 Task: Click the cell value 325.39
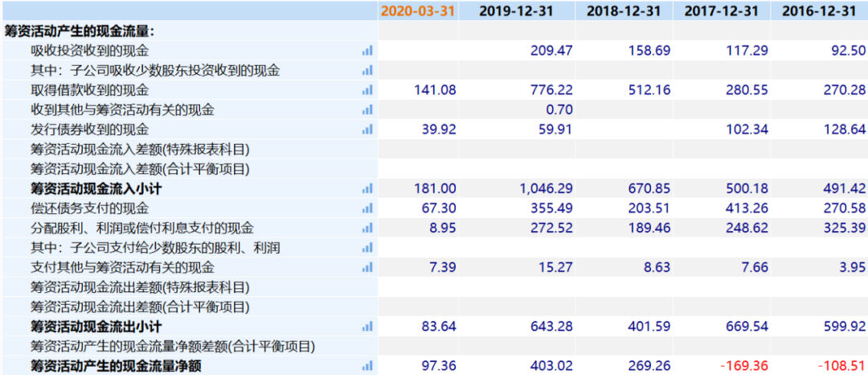pos(844,229)
